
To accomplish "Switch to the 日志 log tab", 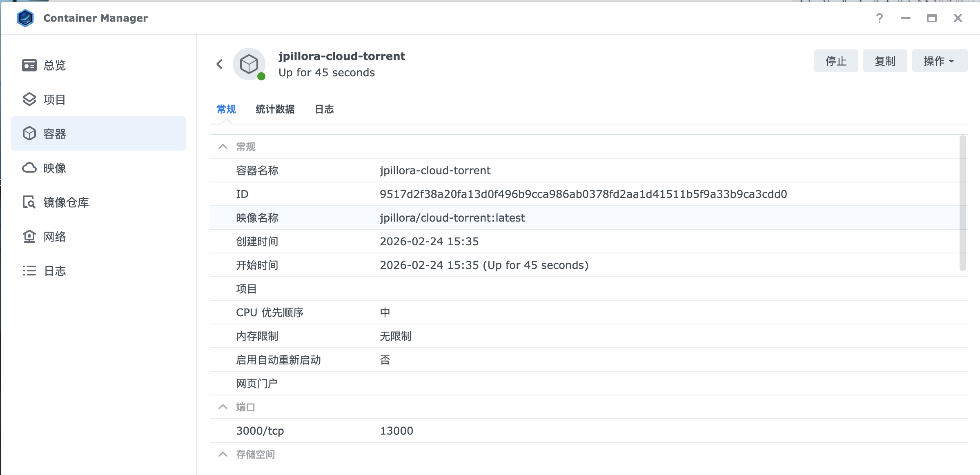I will pos(324,109).
